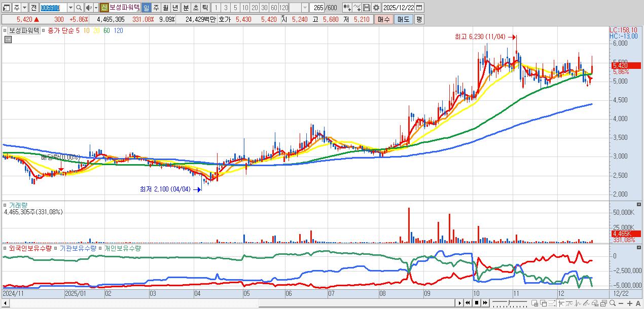This screenshot has width=644, height=309.
Task: Click the stock code input field 006910
Action: (x=54, y=8)
